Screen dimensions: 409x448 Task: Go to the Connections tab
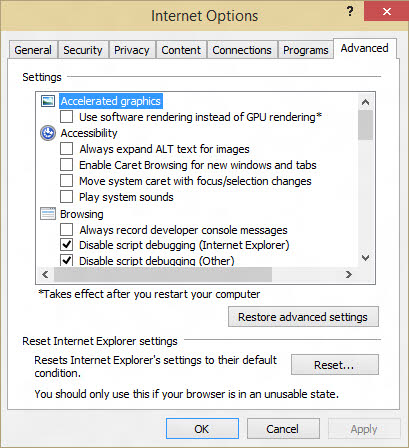pyautogui.click(x=242, y=50)
